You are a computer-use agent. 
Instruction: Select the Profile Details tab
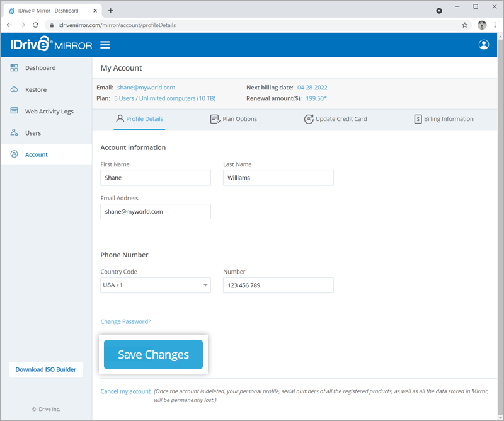tap(139, 118)
